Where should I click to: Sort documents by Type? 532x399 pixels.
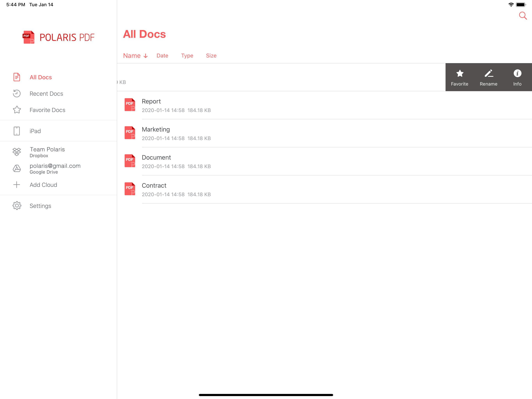coord(187,56)
